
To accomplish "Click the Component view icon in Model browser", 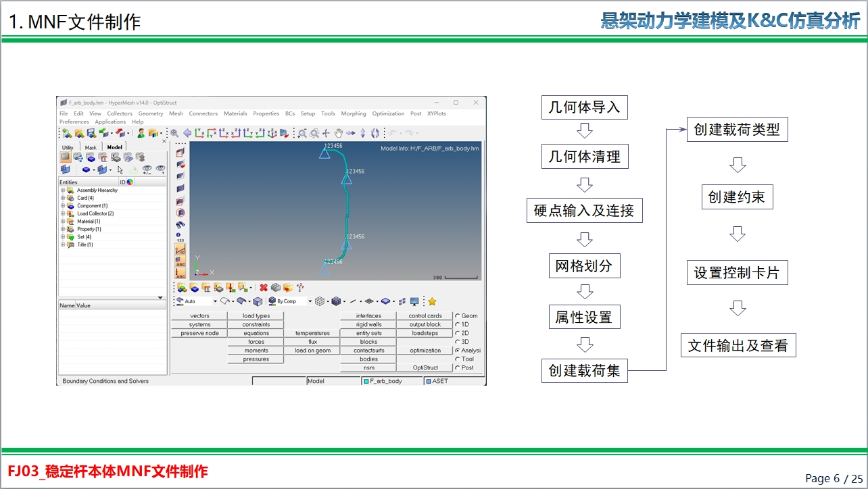I will [x=91, y=157].
